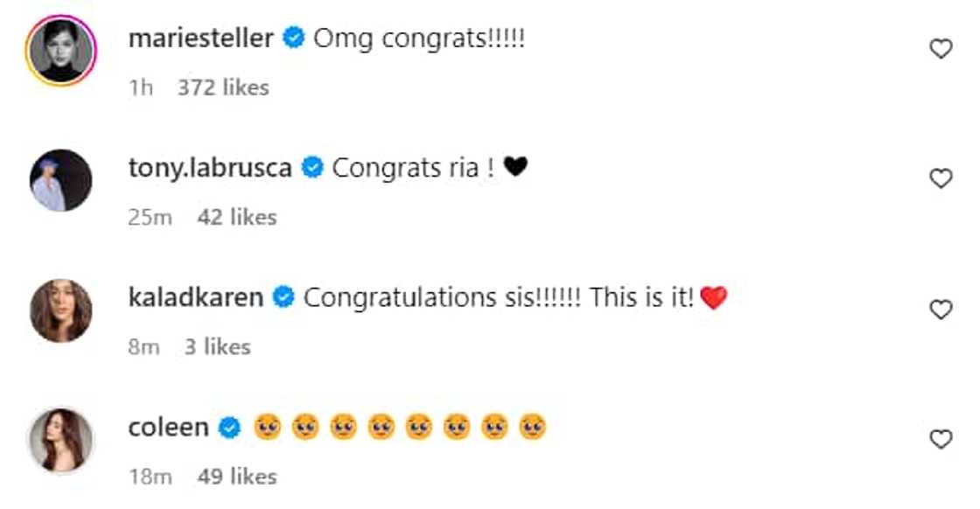Open mariesteller's profile picture
This screenshot has width=980, height=509.
[61, 51]
